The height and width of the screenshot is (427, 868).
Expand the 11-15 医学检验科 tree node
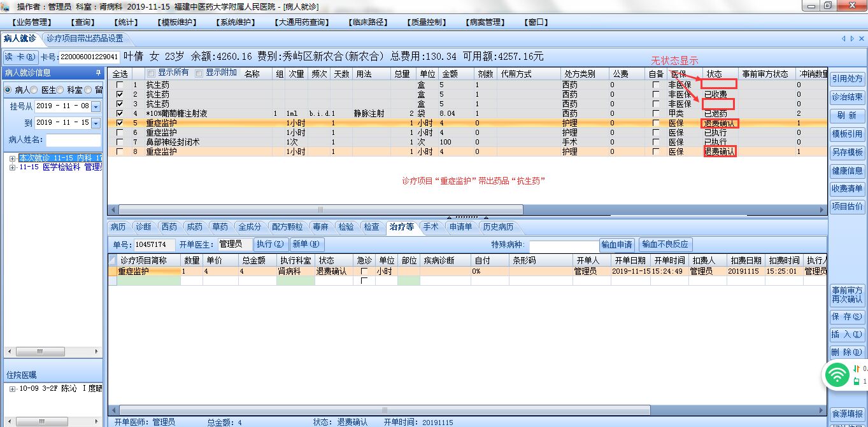point(13,167)
